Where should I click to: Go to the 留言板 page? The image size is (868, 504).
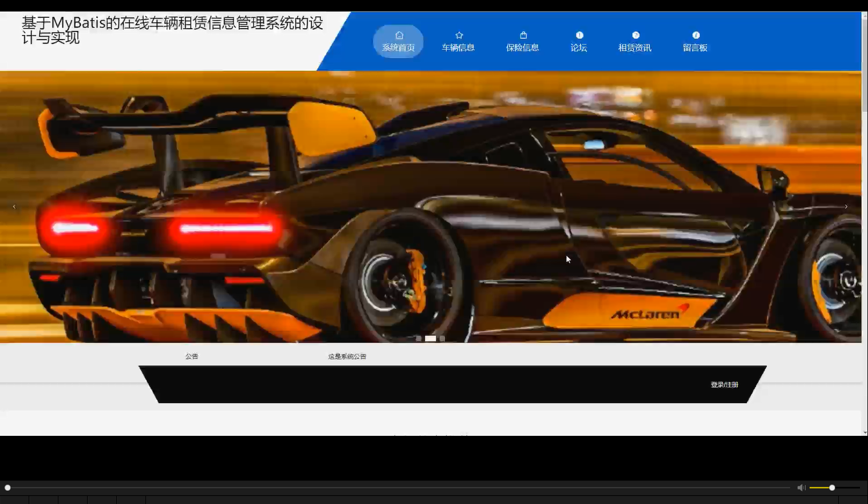(x=695, y=42)
